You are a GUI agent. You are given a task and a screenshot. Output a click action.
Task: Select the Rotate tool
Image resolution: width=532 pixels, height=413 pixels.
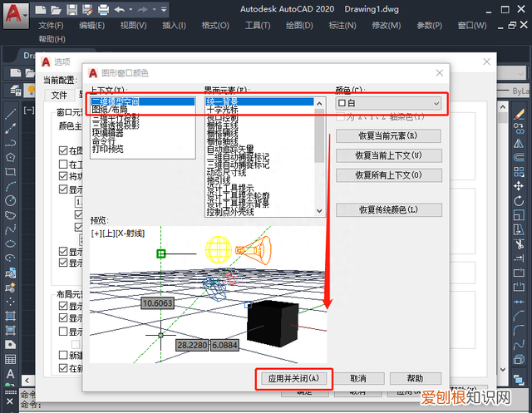[x=519, y=200]
